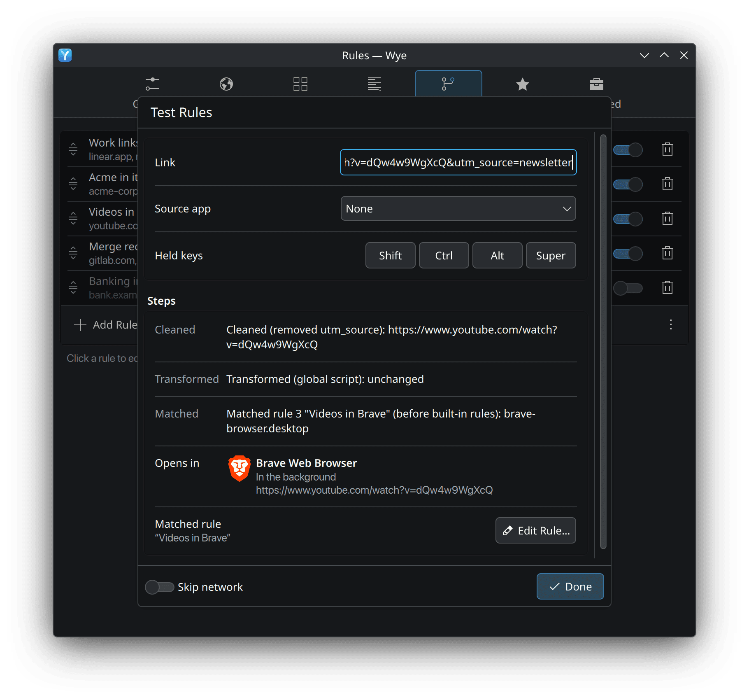Click the drag handle for Videos rule
Viewport: 749px width, 700px height.
pos(73,218)
